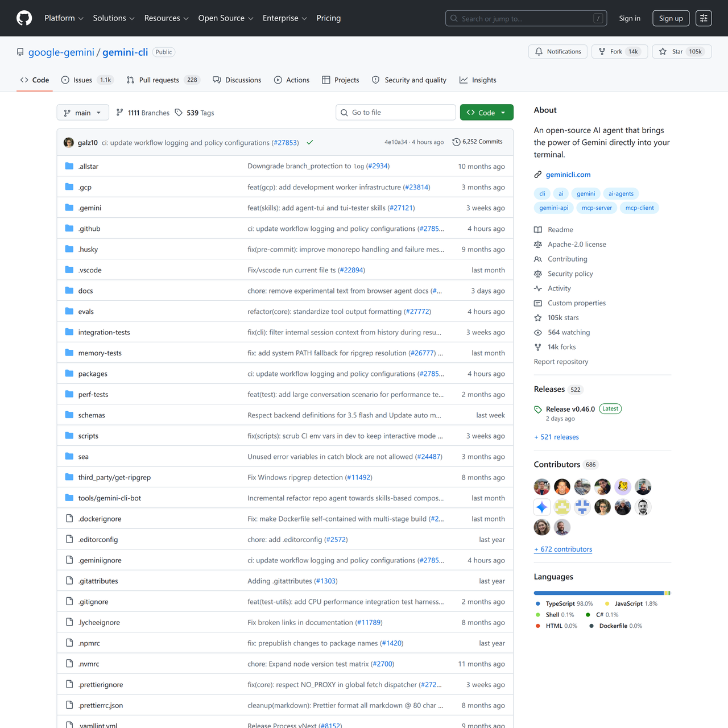The width and height of the screenshot is (728, 728).
Task: Click the tag icon next to Release v0.46.0
Action: pyautogui.click(x=538, y=409)
